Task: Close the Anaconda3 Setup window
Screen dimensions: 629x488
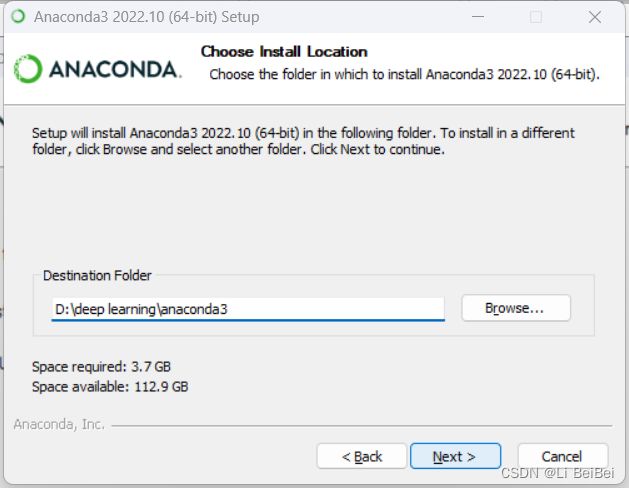Action: click(x=595, y=17)
